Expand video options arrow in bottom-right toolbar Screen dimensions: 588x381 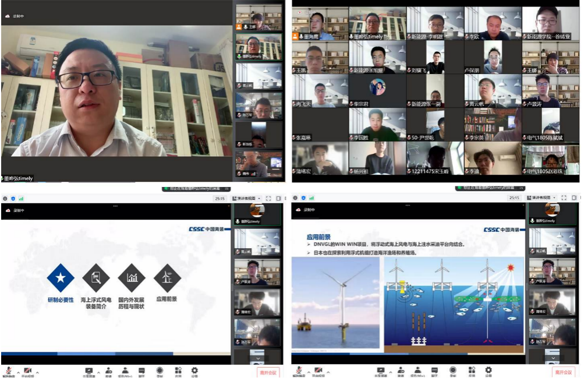(329, 372)
